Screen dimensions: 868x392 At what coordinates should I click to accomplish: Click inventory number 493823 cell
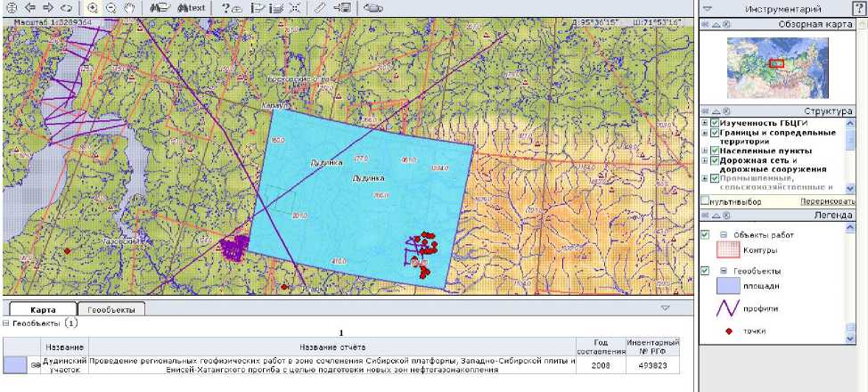point(652,365)
